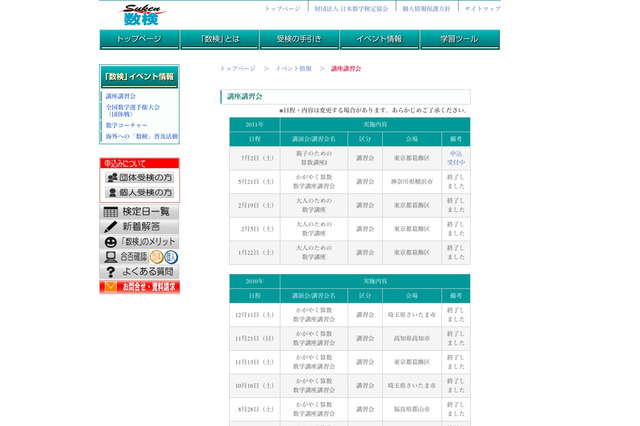
Task: Open 講座講習会 in sidebar event menu
Action: tap(121, 96)
